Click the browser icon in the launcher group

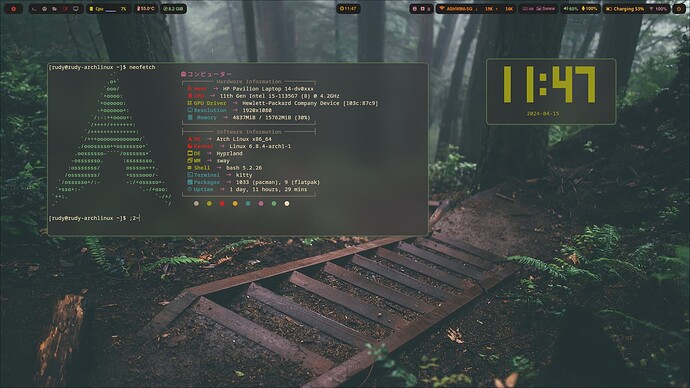pos(44,9)
